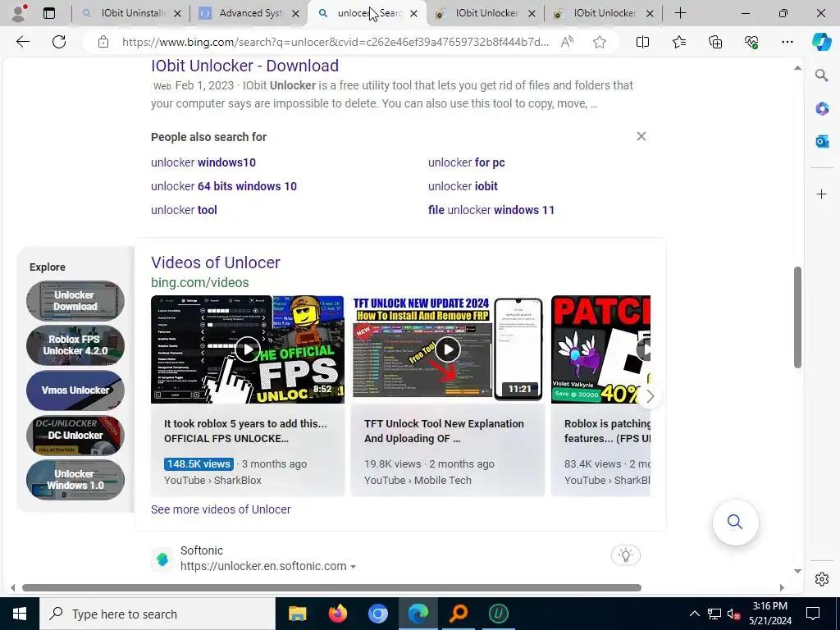
Task: Select Roblox FPS Unlocker 4.2.0 chip
Action: click(x=75, y=345)
